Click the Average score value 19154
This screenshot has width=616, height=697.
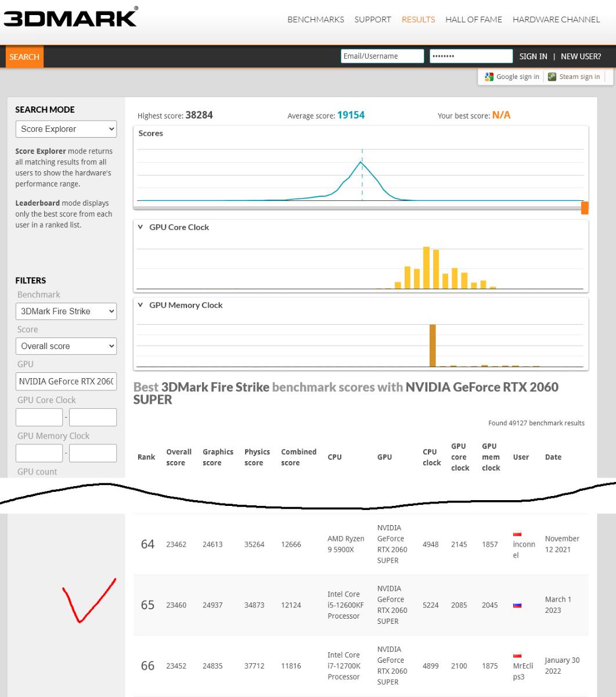click(351, 115)
